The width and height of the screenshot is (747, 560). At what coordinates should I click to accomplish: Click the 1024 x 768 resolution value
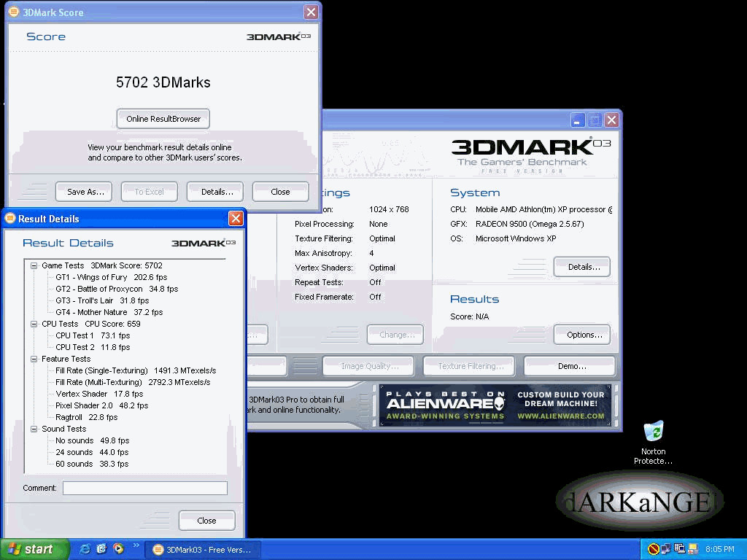(x=389, y=209)
